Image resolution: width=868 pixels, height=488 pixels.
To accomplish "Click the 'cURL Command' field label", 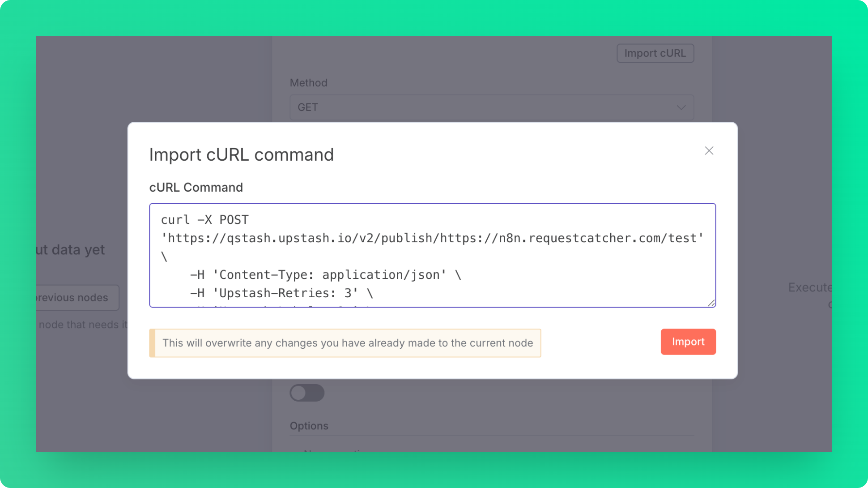I will (196, 188).
